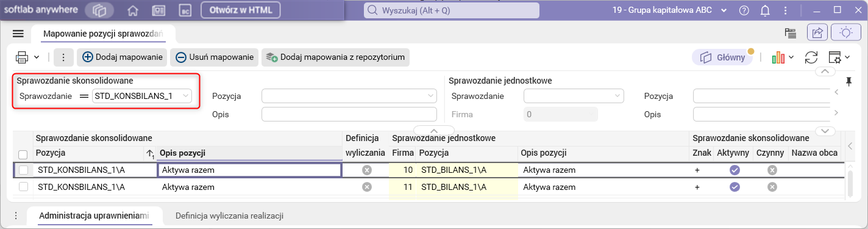Check the row checkbox for Firma 11

tap(24, 187)
